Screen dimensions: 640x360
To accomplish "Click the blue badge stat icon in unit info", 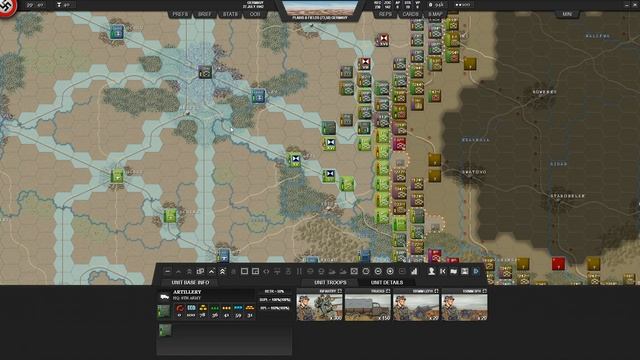I will (191, 308).
